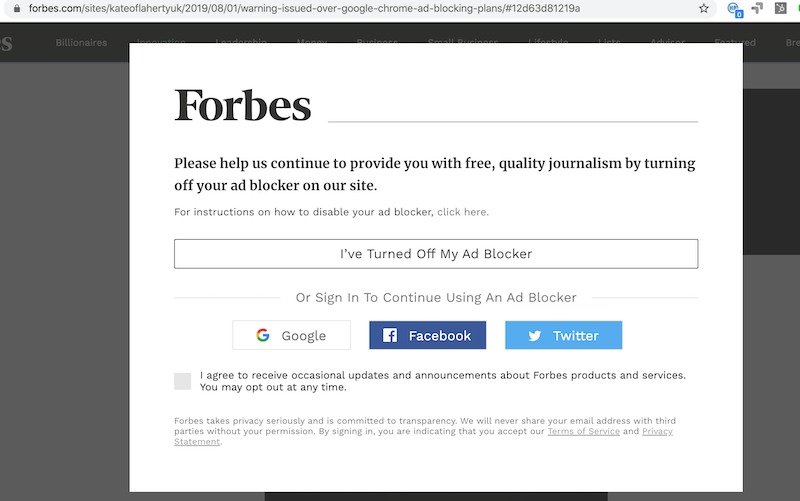Bookmark this page with the star icon
Screen dimensions: 800x501
click(704, 8)
